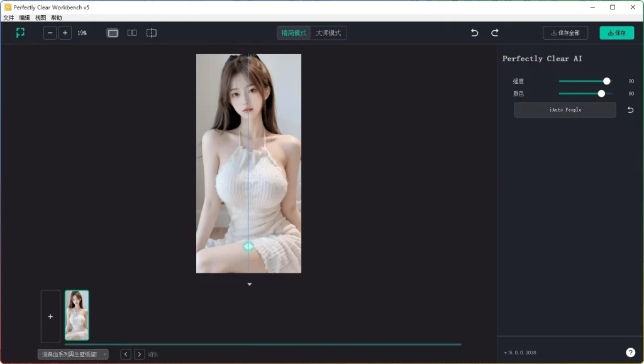Select the portrait photo thumbnail in filmstrip
Viewport: 644px width, 364px height.
[77, 316]
